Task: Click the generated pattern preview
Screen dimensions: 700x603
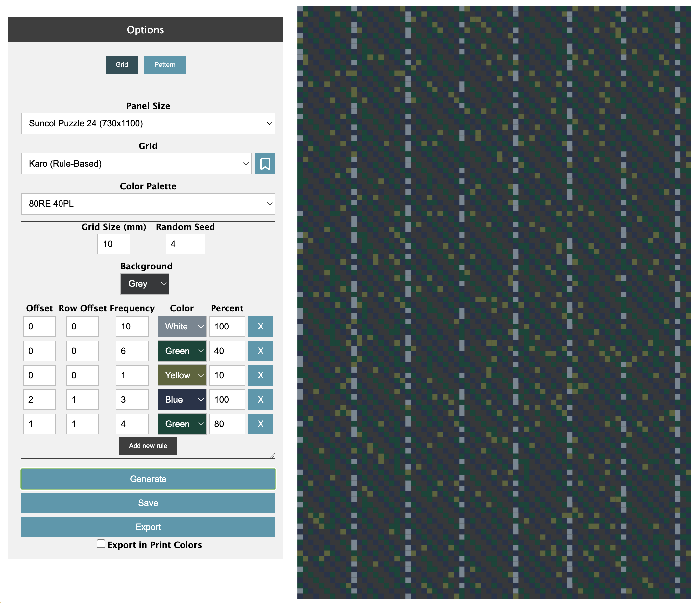Action: (x=493, y=302)
